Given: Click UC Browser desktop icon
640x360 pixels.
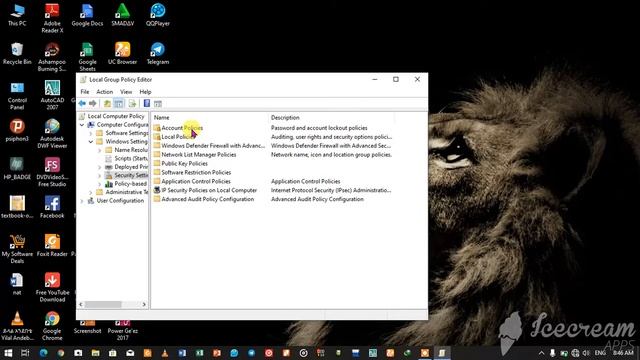Looking at the screenshot, I should (x=122, y=53).
